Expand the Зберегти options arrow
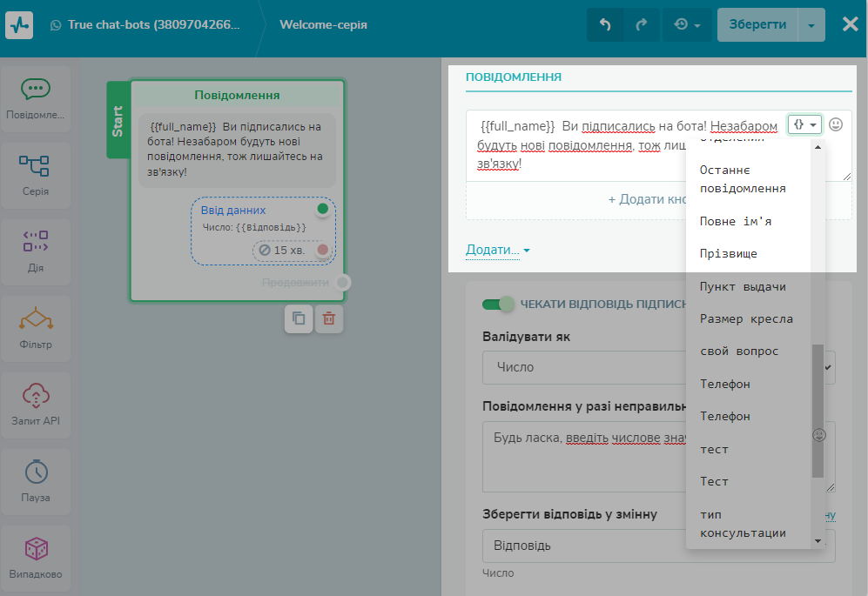 tap(811, 25)
